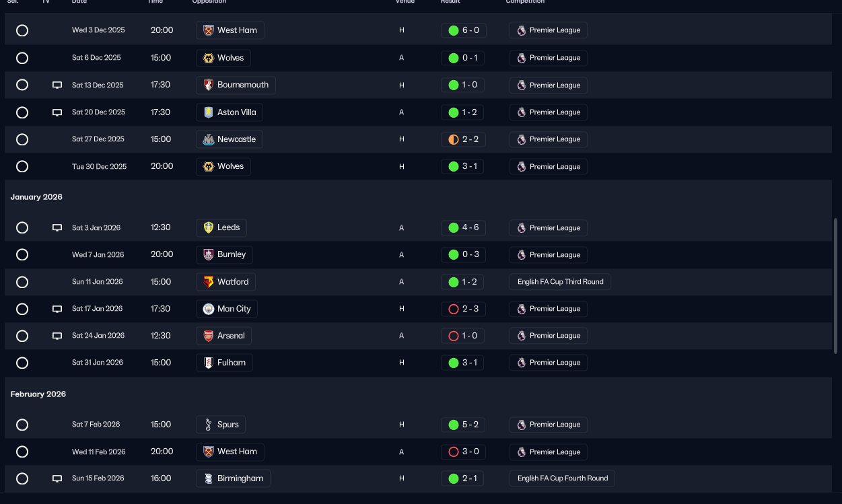
Task: Open the 4 - 6 result against Leeds
Action: [463, 227]
